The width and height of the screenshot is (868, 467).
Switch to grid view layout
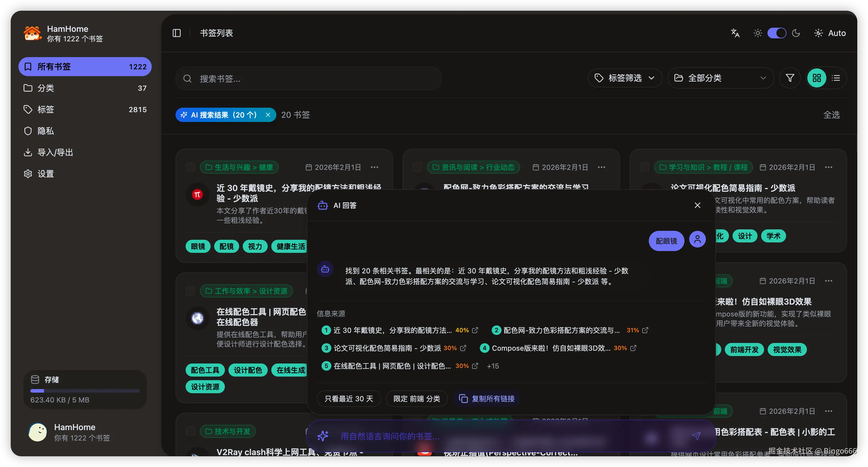[x=817, y=78]
